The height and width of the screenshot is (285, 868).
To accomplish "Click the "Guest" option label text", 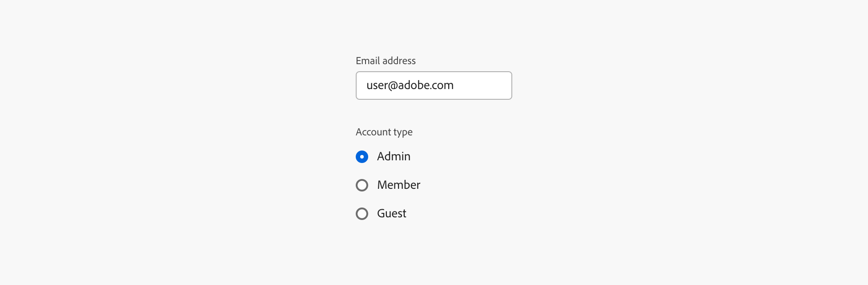I will coord(391,214).
